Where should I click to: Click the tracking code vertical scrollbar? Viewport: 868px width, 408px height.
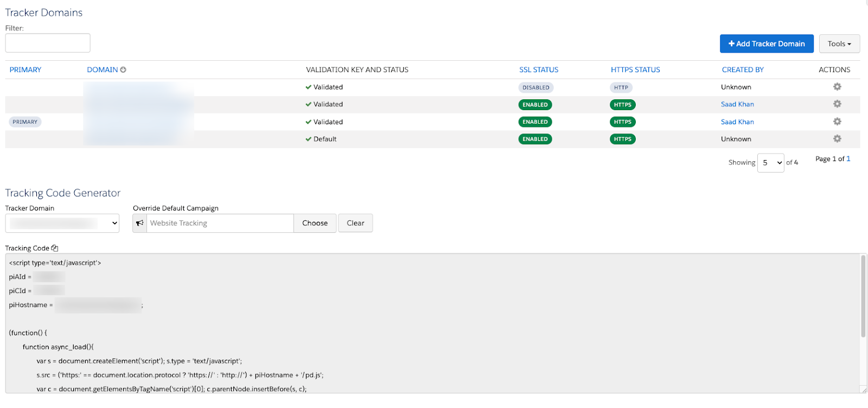[863, 297]
